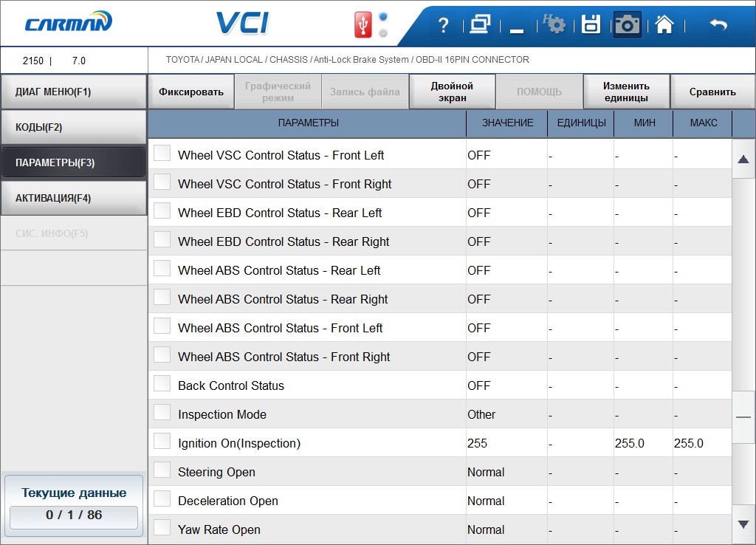Click the Фиксировать button

[x=191, y=92]
